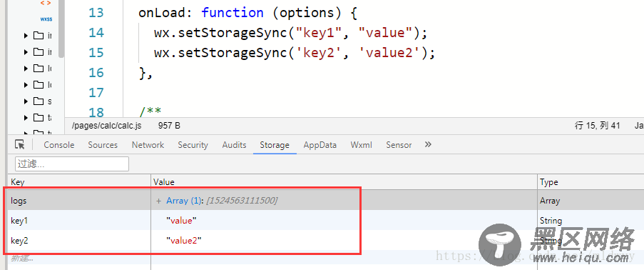The height and width of the screenshot is (270, 644).
Task: Place cursor on the onLoad function line
Action: coord(248,13)
